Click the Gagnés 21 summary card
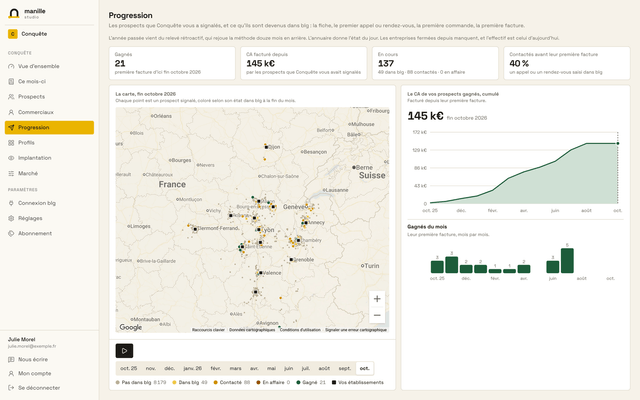Screen dimensions: 640x400 pyautogui.click(x=172, y=63)
